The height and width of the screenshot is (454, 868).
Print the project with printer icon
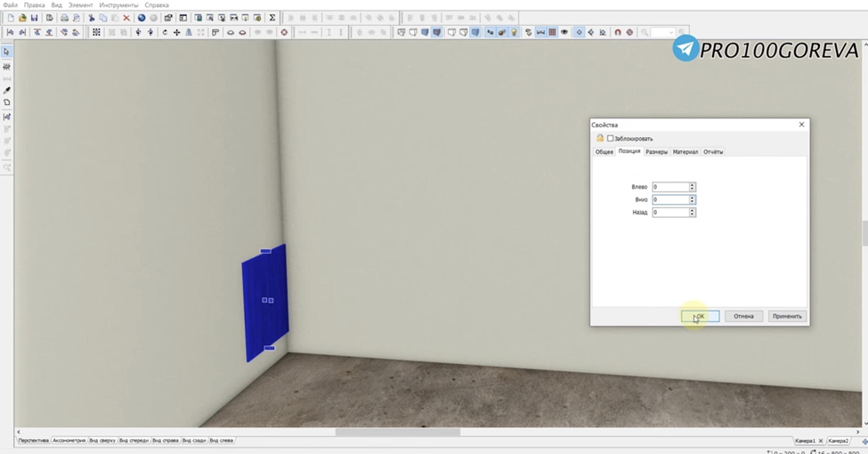(64, 18)
